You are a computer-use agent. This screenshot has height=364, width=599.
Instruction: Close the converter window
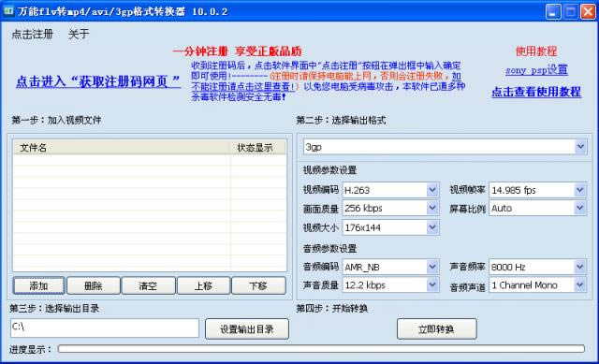pyautogui.click(x=588, y=12)
